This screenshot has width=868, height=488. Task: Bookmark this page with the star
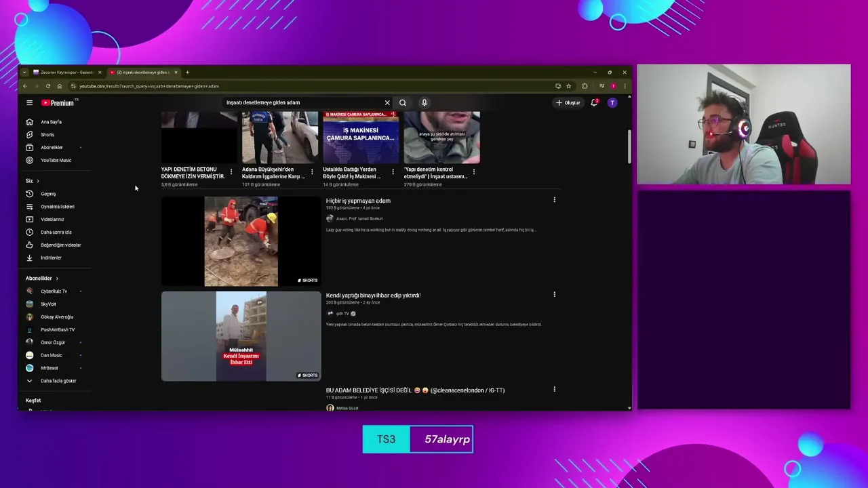[568, 86]
